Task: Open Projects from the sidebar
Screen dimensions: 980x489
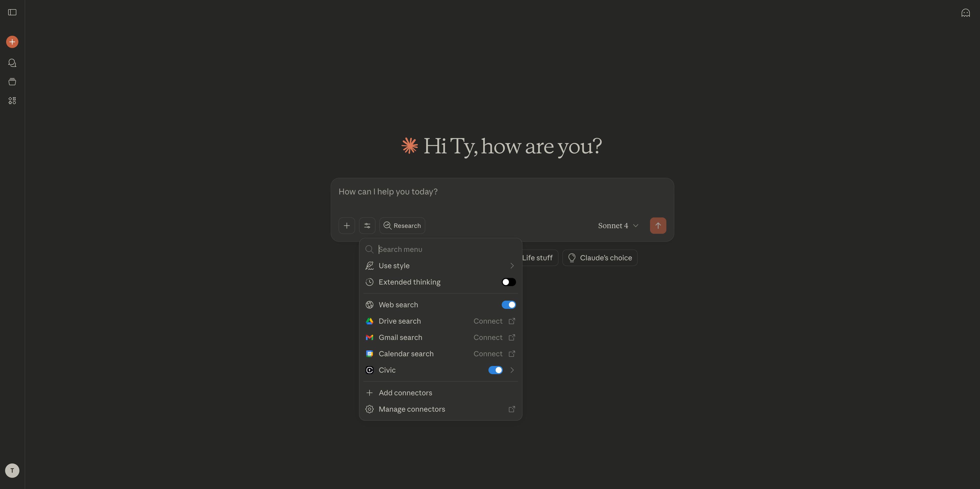Action: [x=12, y=81]
